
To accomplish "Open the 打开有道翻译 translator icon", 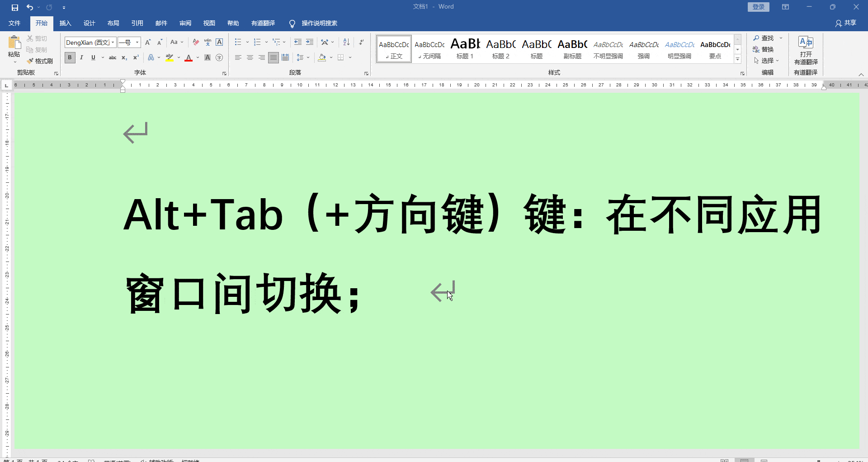I will coord(806,50).
